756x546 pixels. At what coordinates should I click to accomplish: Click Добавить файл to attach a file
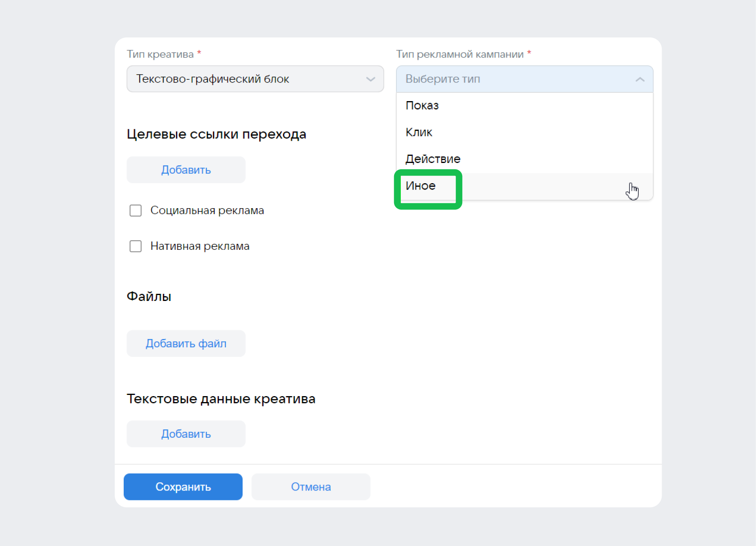tap(186, 343)
